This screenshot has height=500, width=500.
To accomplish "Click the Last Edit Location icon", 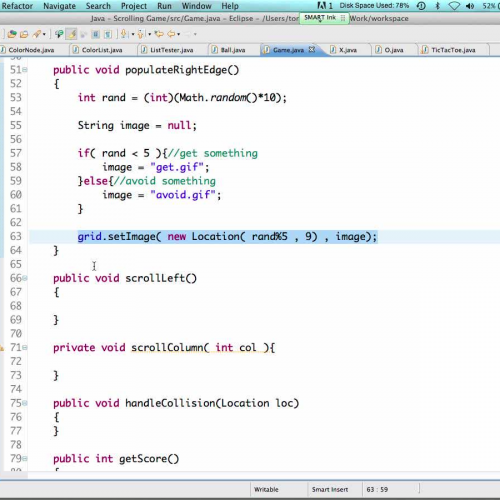I will pyautogui.click(x=159, y=34).
